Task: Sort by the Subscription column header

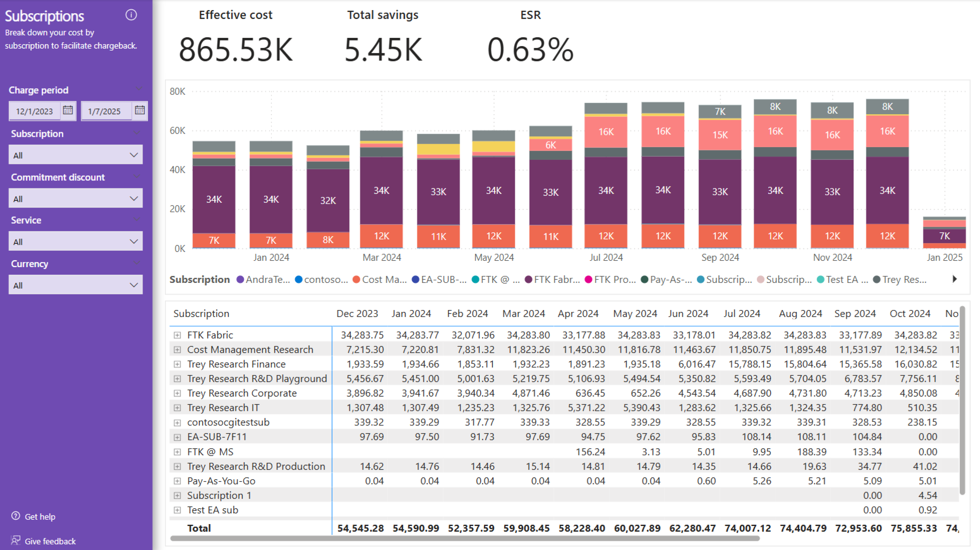Action: [201, 313]
